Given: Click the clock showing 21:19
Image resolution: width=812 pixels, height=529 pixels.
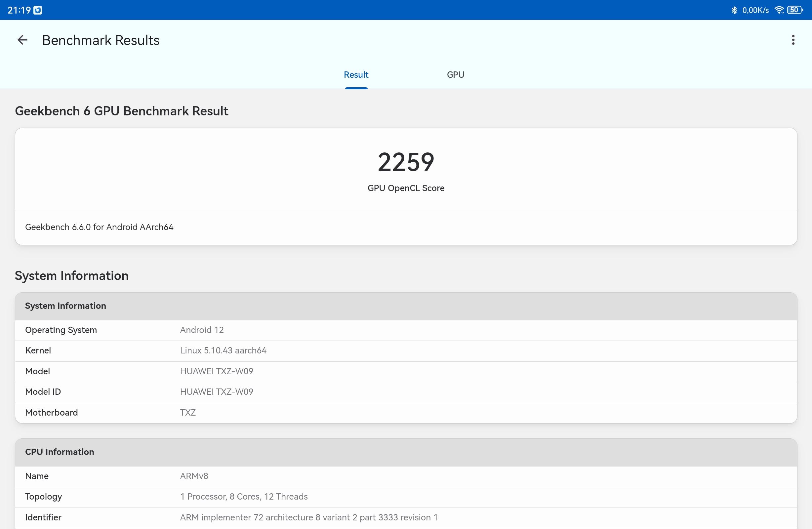Looking at the screenshot, I should pyautogui.click(x=19, y=10).
